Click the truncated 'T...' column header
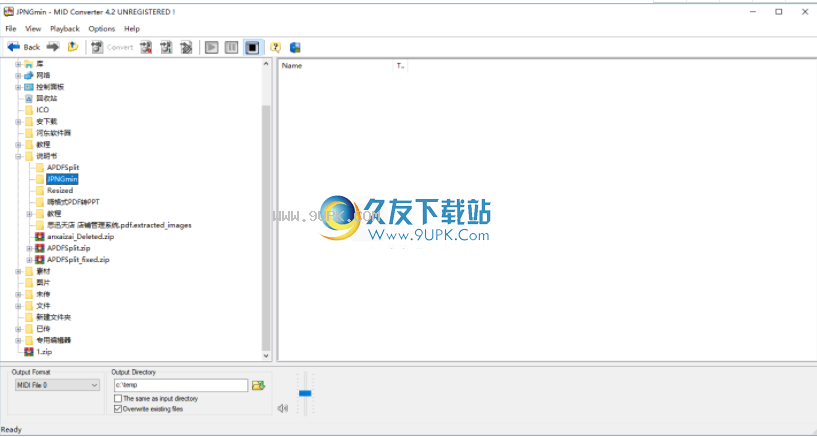The width and height of the screenshot is (817, 437). (400, 66)
